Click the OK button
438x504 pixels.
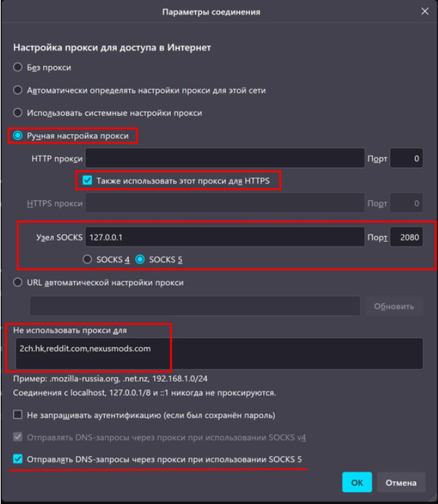[x=357, y=482]
